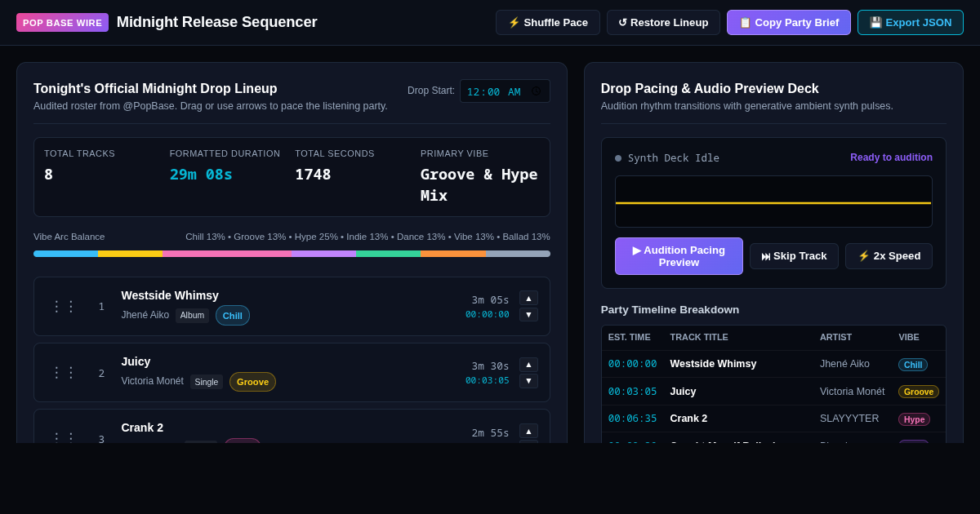Restore the original lineup

[663, 23]
